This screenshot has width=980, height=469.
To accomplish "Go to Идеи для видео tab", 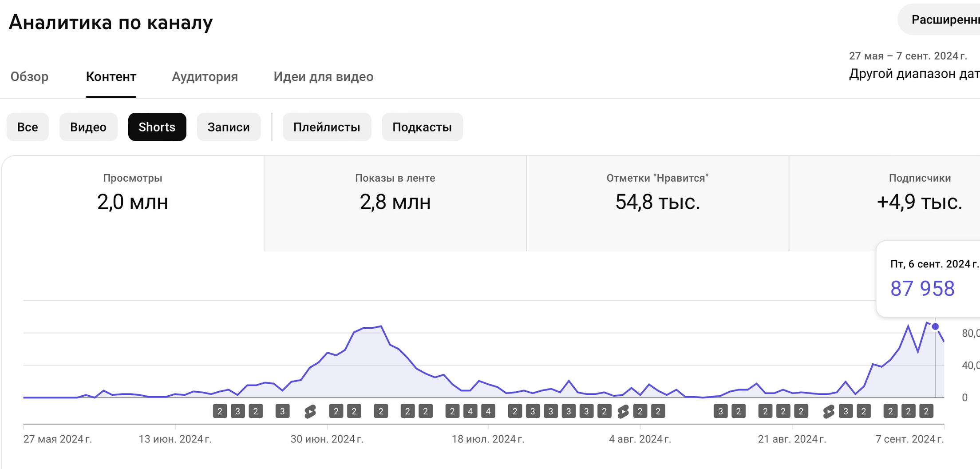I will 323,77.
